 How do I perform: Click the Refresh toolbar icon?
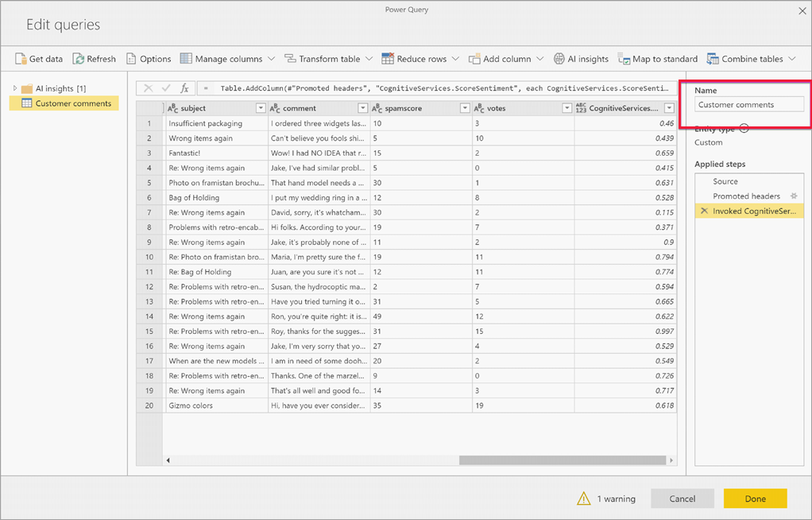78,59
